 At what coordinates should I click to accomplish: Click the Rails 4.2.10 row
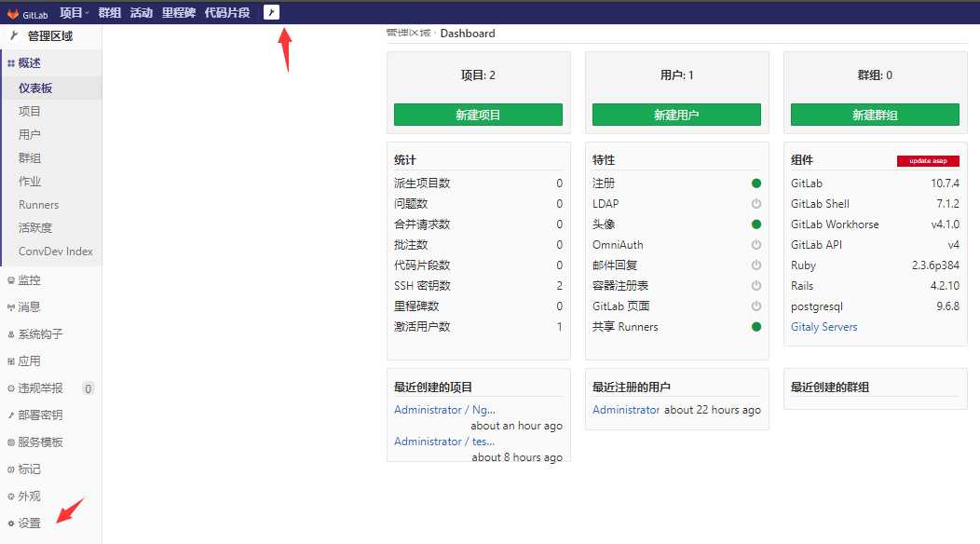point(875,286)
